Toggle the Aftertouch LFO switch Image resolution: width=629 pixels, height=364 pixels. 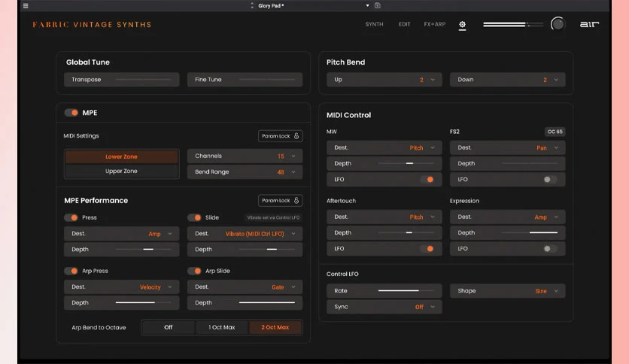427,249
